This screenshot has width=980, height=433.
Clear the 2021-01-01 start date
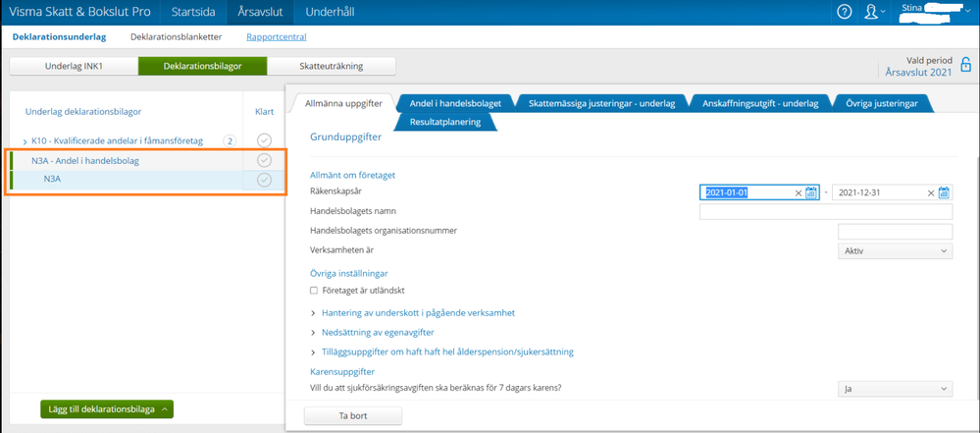[x=798, y=193]
